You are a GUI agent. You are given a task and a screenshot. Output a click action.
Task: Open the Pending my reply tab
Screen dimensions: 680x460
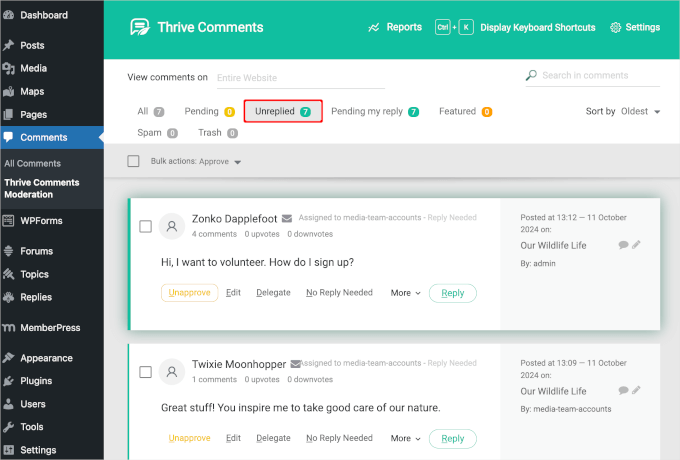375,111
